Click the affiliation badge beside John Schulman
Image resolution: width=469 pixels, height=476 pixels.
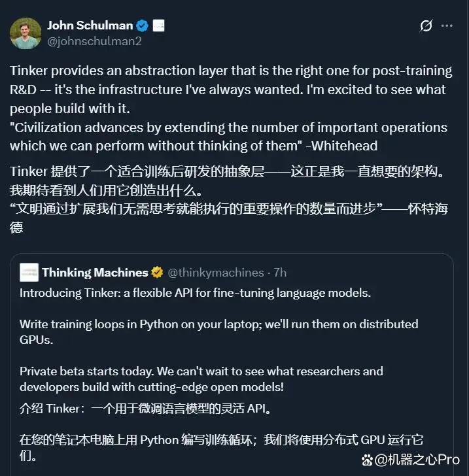click(x=158, y=25)
